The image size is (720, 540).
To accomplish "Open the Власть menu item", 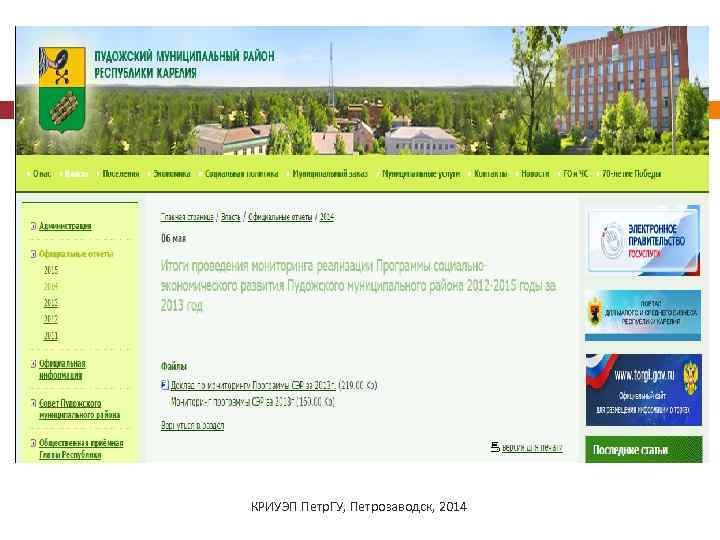I will 76,174.
